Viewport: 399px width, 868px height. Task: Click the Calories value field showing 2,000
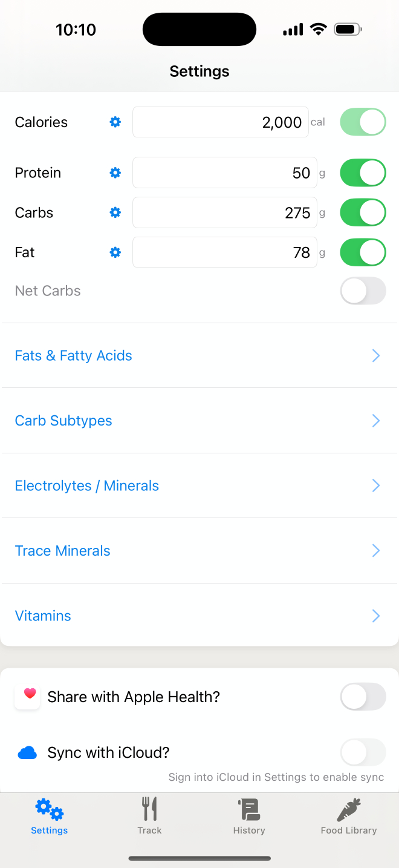[x=221, y=122]
